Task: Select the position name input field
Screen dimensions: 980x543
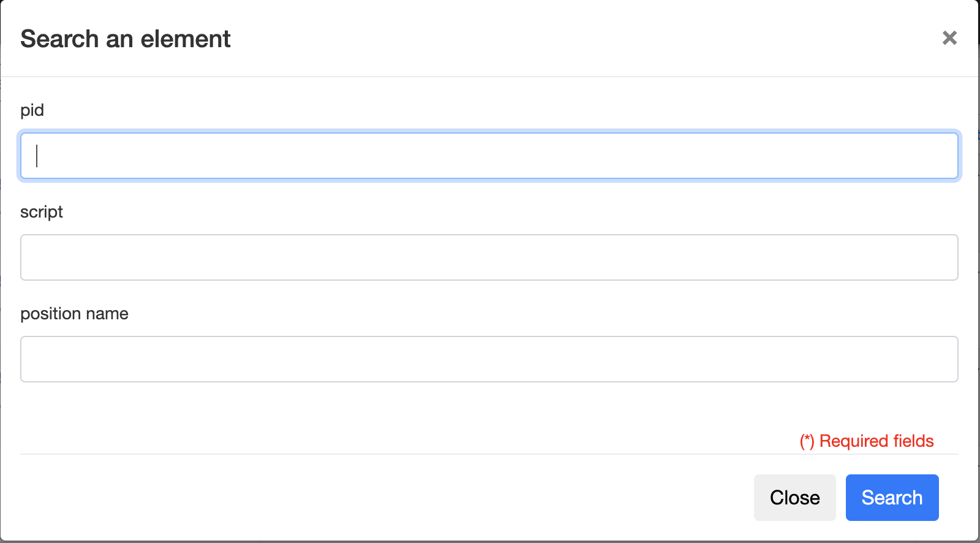Action: click(489, 359)
